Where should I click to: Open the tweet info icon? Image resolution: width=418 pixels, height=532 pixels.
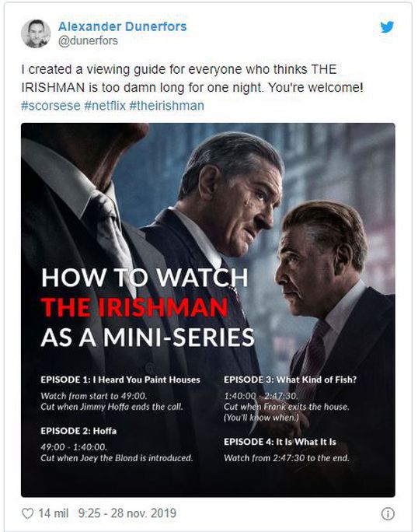[x=388, y=513]
